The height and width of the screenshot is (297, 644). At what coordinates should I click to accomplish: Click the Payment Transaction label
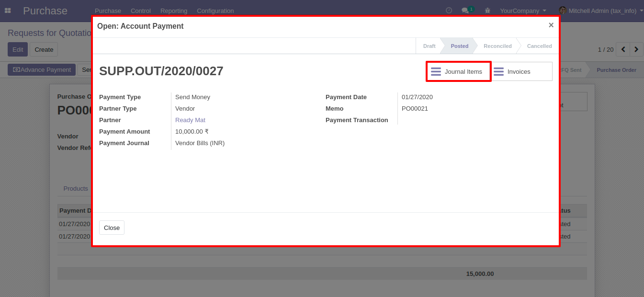357,120
